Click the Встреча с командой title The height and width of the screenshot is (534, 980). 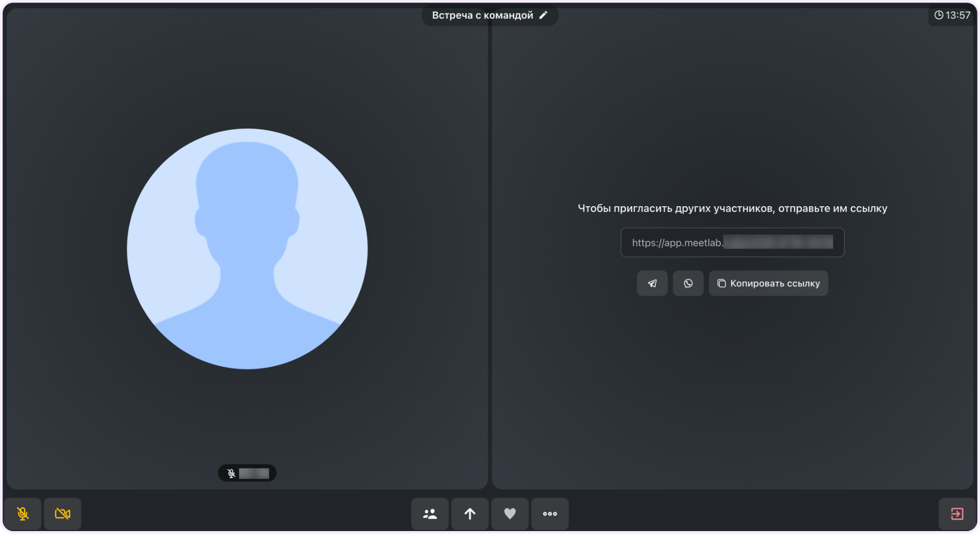tap(482, 15)
